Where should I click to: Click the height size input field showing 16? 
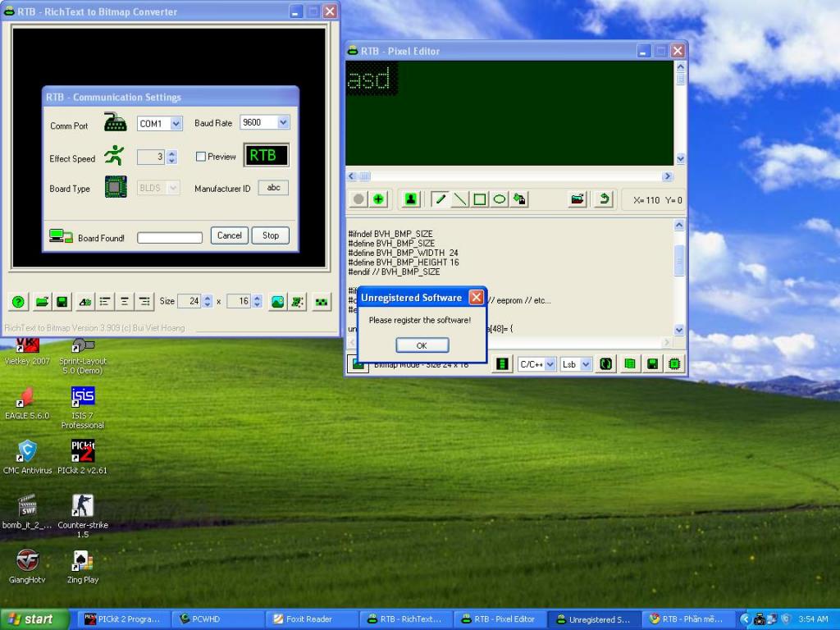tap(239, 302)
